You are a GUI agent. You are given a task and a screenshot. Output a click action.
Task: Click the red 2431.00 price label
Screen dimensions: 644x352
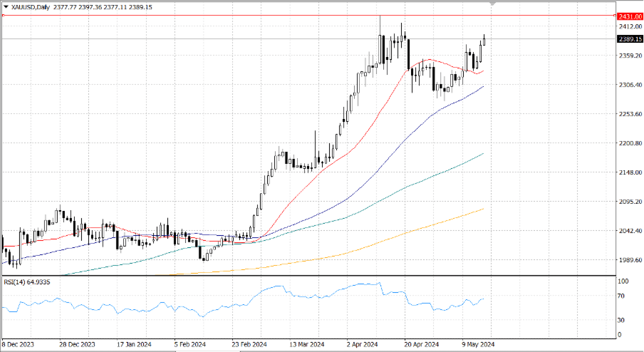click(630, 17)
